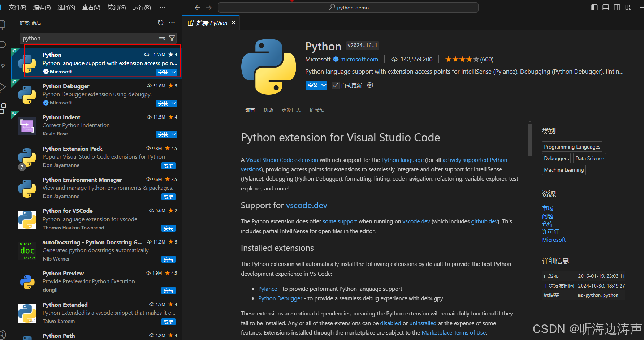
Task: Expand install dropdown for Python list item
Action: coord(174,72)
